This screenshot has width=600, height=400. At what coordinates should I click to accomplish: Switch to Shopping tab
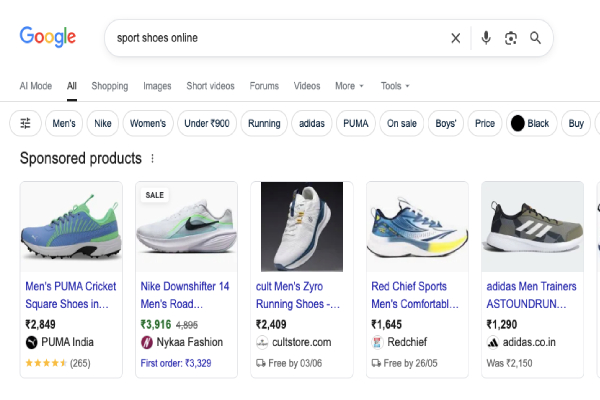(x=110, y=86)
